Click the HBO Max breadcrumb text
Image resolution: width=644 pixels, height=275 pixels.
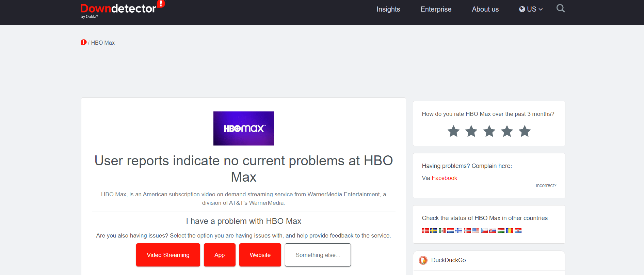[103, 43]
